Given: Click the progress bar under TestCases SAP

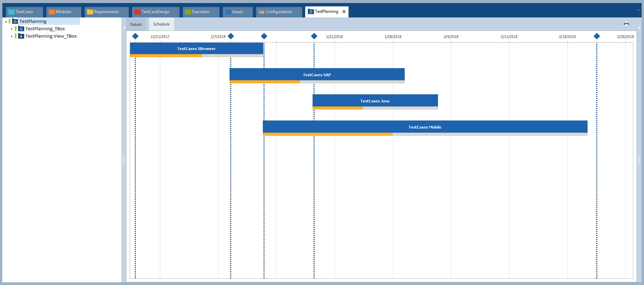Looking at the screenshot, I should click(317, 82).
